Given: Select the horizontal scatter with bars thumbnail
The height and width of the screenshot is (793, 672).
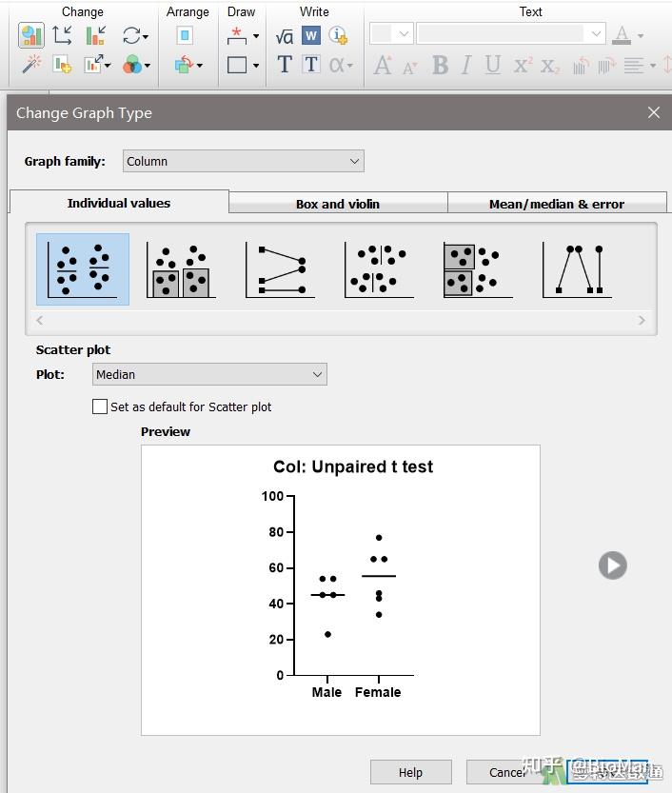Looking at the screenshot, I should point(478,269).
